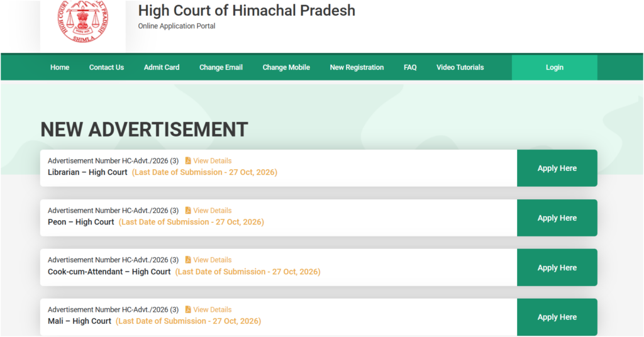Screen dimensions: 644x337
Task: Apply Here for Cook-cum-Attendant post
Action: [x=557, y=268]
